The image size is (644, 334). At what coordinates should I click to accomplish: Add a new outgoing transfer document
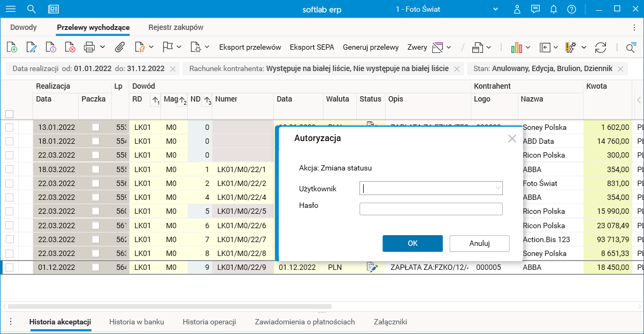tap(12, 47)
